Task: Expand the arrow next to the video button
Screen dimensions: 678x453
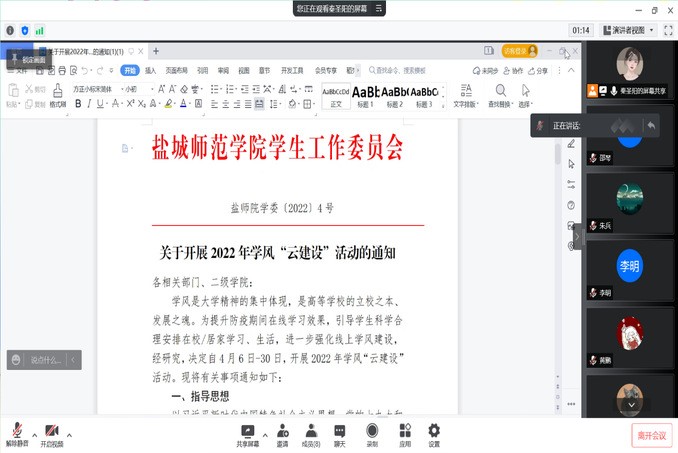Action: click(70, 434)
